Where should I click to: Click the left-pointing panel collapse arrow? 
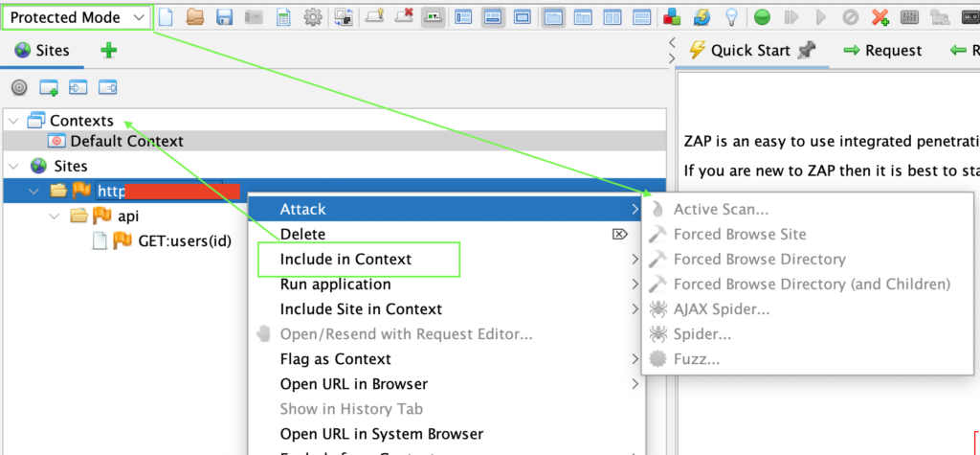(x=672, y=42)
